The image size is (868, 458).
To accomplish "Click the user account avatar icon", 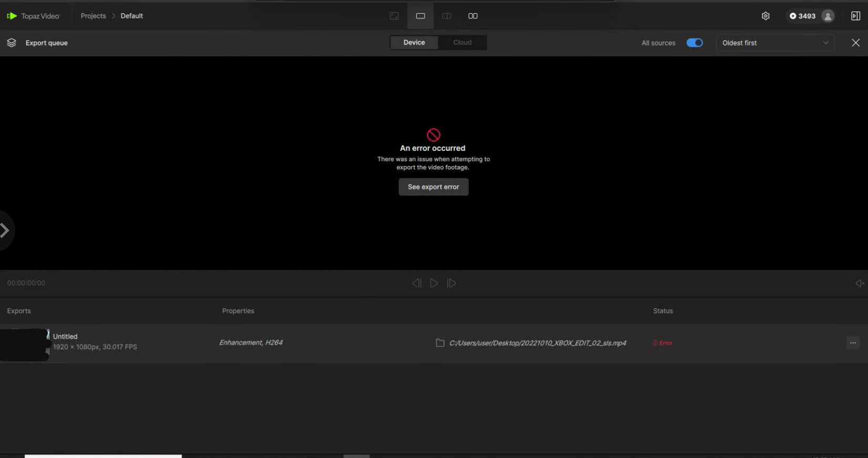I will point(828,16).
